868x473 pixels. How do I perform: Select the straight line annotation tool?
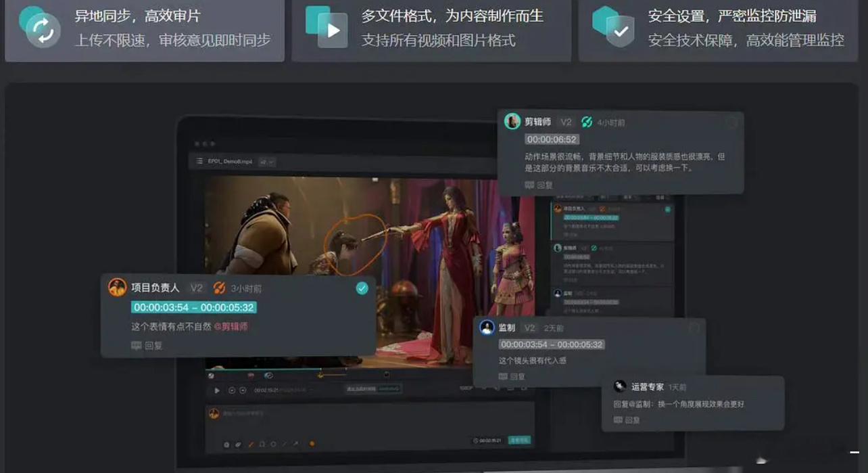coord(285,443)
